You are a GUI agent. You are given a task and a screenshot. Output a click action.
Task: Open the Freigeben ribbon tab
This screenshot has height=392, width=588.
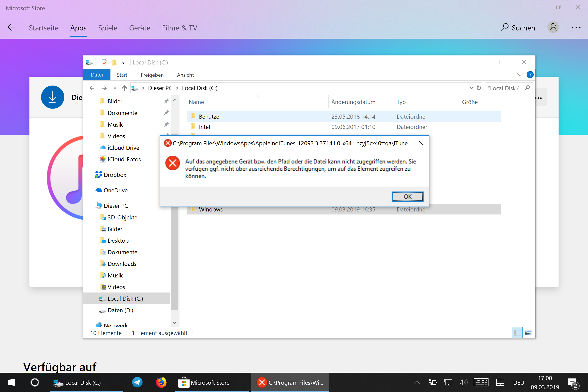point(152,75)
